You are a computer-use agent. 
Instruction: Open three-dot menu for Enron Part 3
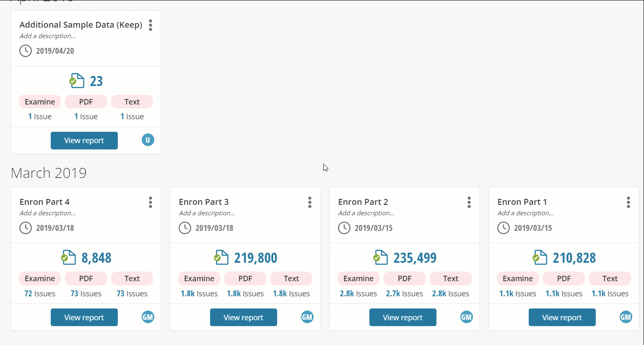(x=310, y=202)
